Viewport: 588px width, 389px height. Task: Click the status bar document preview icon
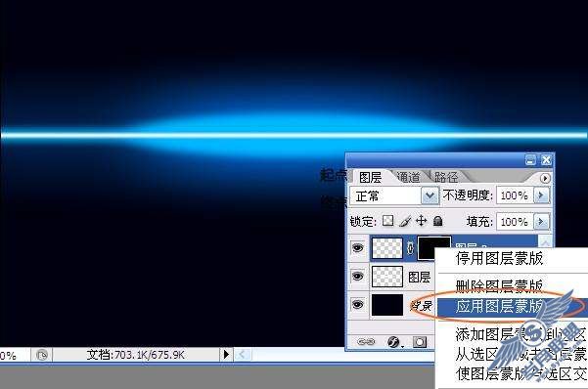click(42, 355)
